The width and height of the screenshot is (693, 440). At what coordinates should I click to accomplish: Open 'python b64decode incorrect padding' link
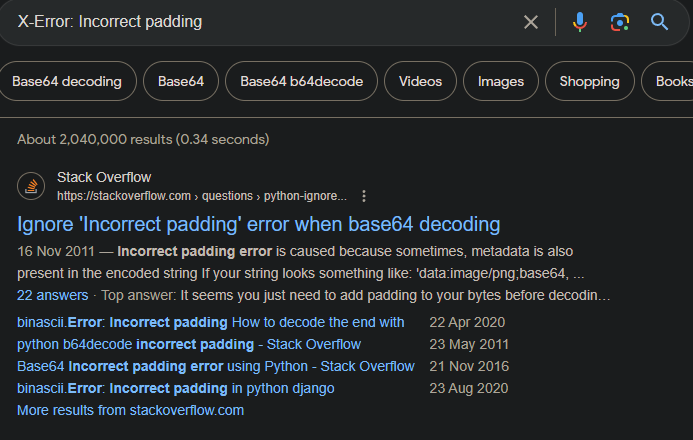189,344
